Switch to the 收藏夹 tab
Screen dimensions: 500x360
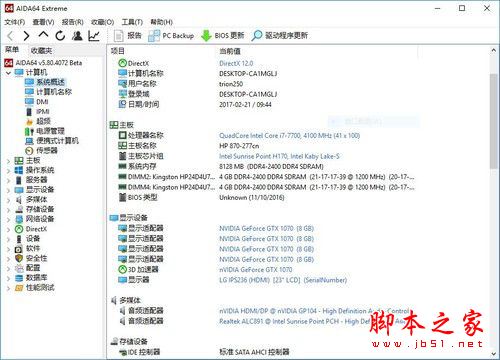(41, 51)
